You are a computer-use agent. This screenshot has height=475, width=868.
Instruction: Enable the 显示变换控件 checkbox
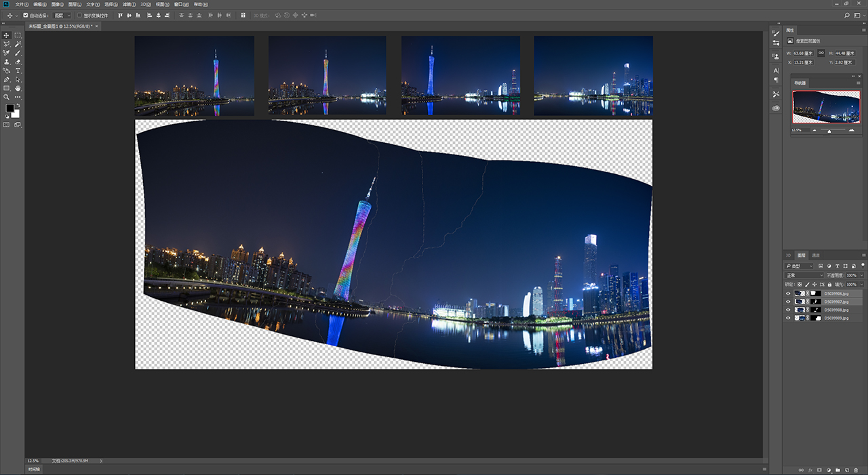click(79, 15)
